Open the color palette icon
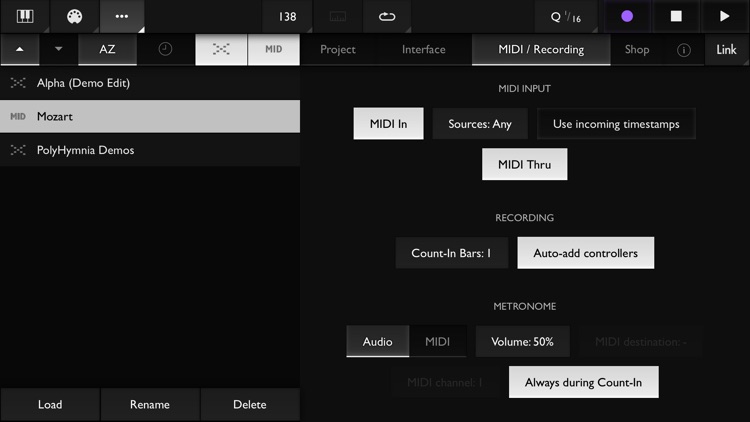The height and width of the screenshot is (422, 750). (74, 16)
